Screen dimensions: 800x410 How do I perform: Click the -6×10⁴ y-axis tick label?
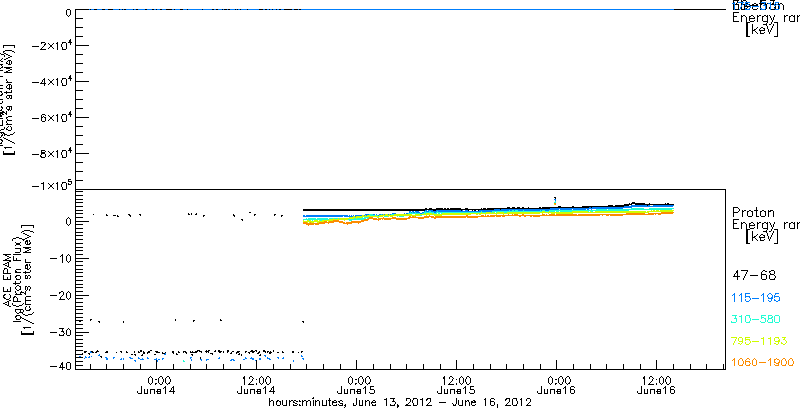click(51, 118)
